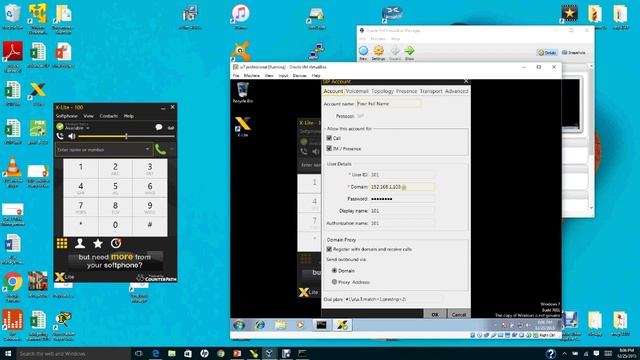Open the Contacts menu in X-Lite

point(109,116)
